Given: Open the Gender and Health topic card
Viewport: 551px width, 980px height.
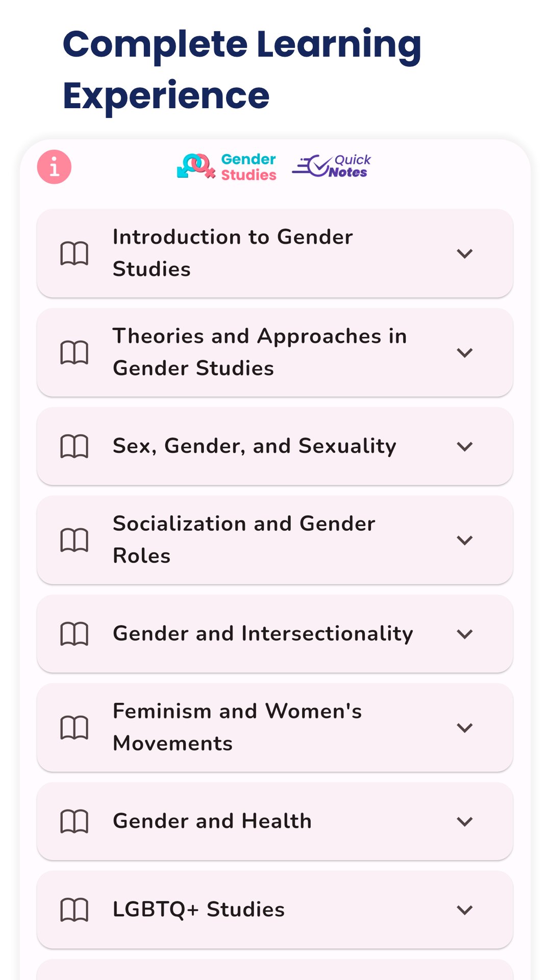Looking at the screenshot, I should [275, 822].
